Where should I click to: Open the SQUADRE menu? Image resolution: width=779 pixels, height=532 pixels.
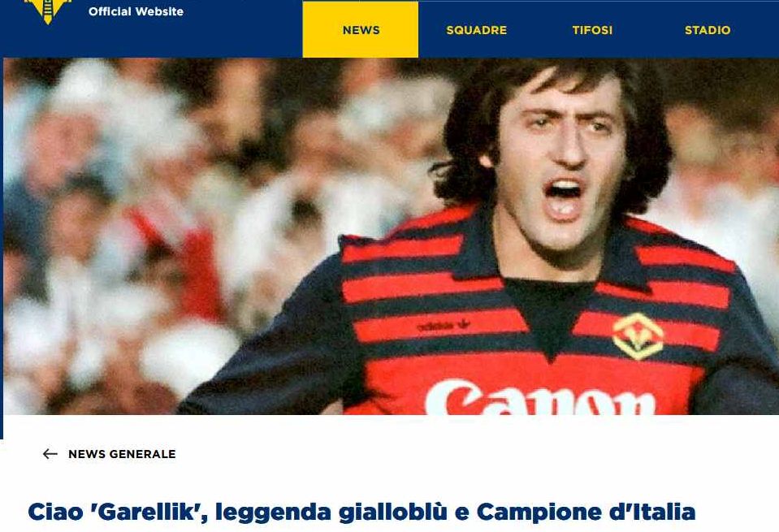[477, 30]
